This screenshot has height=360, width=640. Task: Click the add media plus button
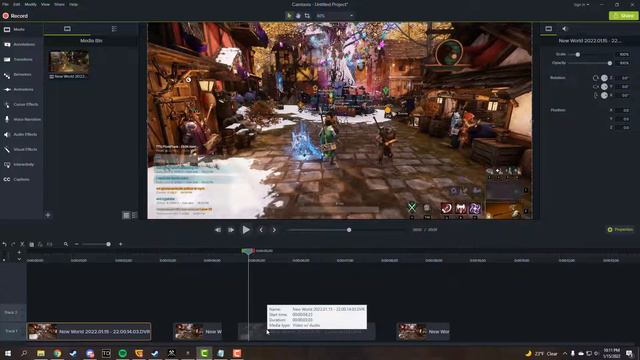coord(48,215)
